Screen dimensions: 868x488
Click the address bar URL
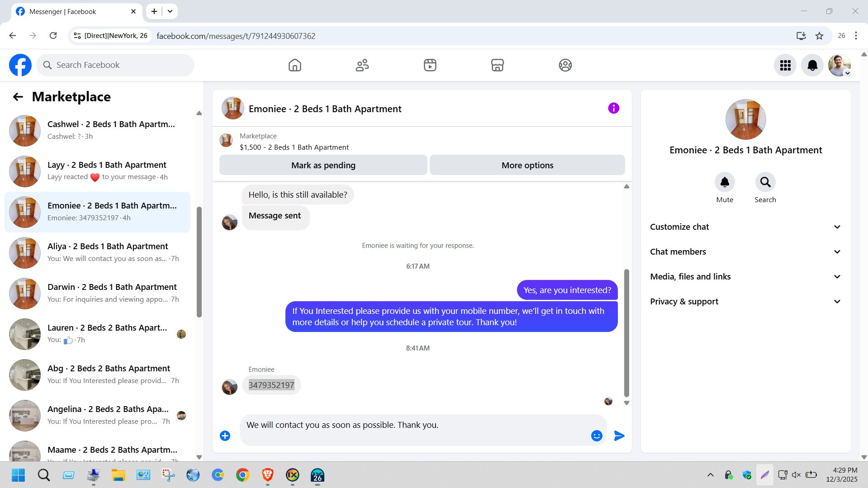[236, 36]
